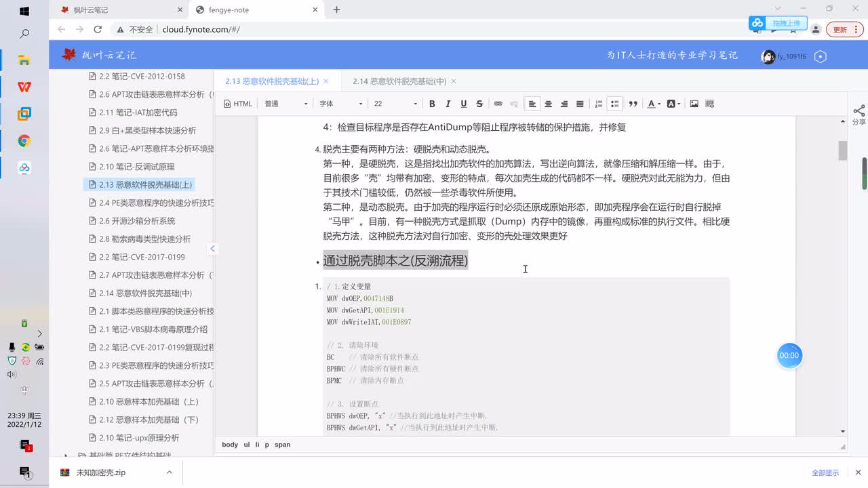The image size is (868, 488).
Task: Click the 00:00 recording timer bubble
Action: [789, 355]
